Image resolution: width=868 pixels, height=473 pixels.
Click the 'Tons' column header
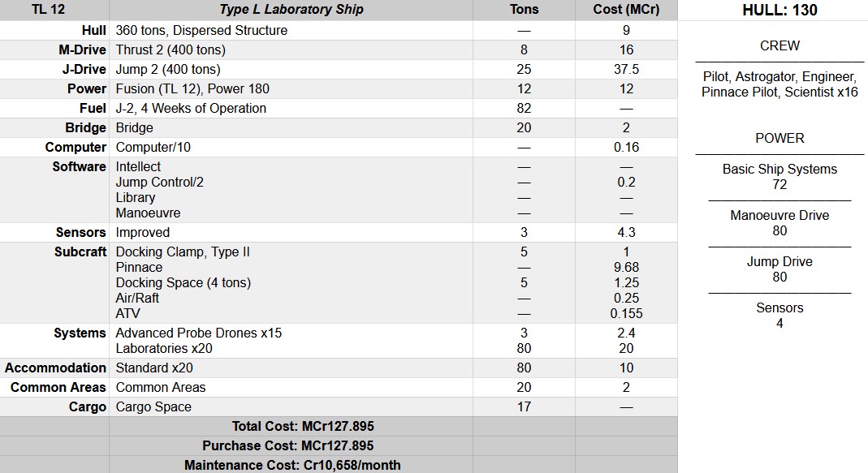click(x=524, y=10)
